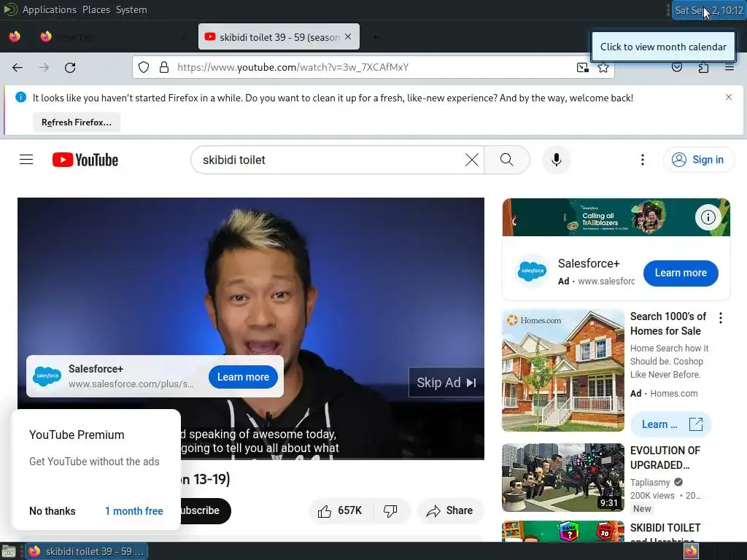Go forward with the browser forward arrow
Image resolution: width=747 pixels, height=560 pixels.
coord(44,68)
